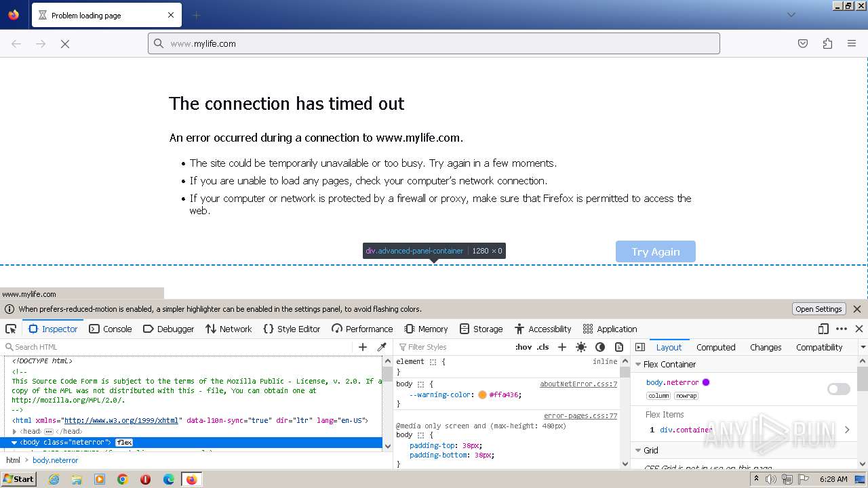Viewport: 868px width, 488px height.
Task: Collapse the body neterror node
Action: (x=14, y=443)
